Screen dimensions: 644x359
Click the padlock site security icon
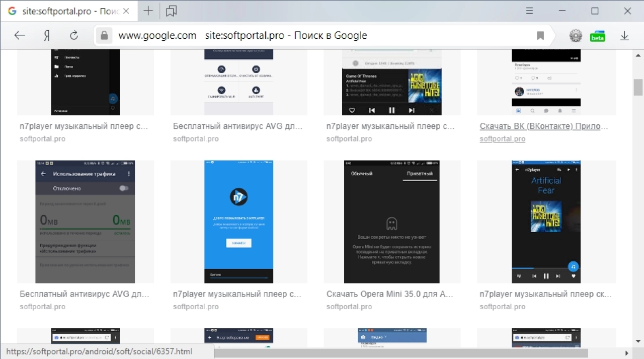pos(104,36)
